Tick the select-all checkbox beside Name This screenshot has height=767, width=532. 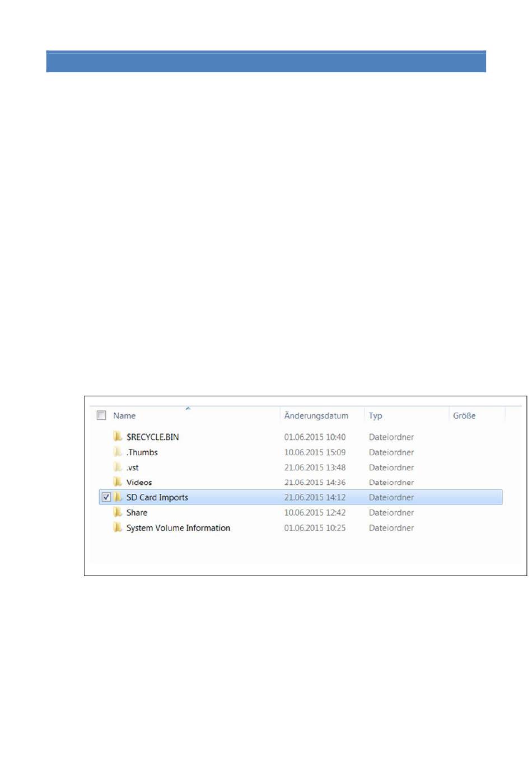pyautogui.click(x=101, y=415)
